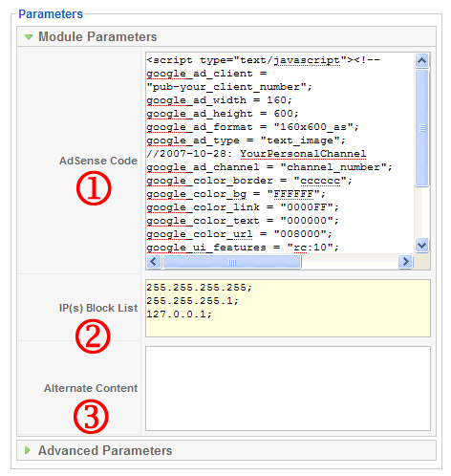Screen dimensions: 451x476
Task: Click the google_ad_type "text_image" line
Action: click(246, 141)
